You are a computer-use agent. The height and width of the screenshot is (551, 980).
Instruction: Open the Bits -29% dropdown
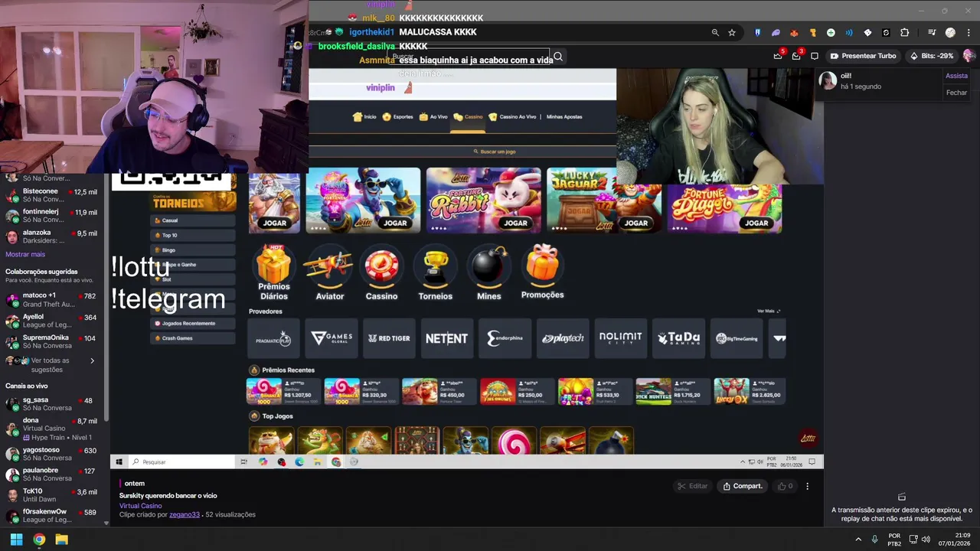pyautogui.click(x=931, y=56)
